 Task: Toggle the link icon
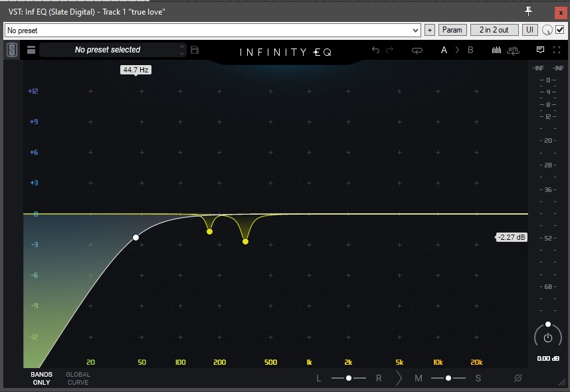tap(417, 50)
